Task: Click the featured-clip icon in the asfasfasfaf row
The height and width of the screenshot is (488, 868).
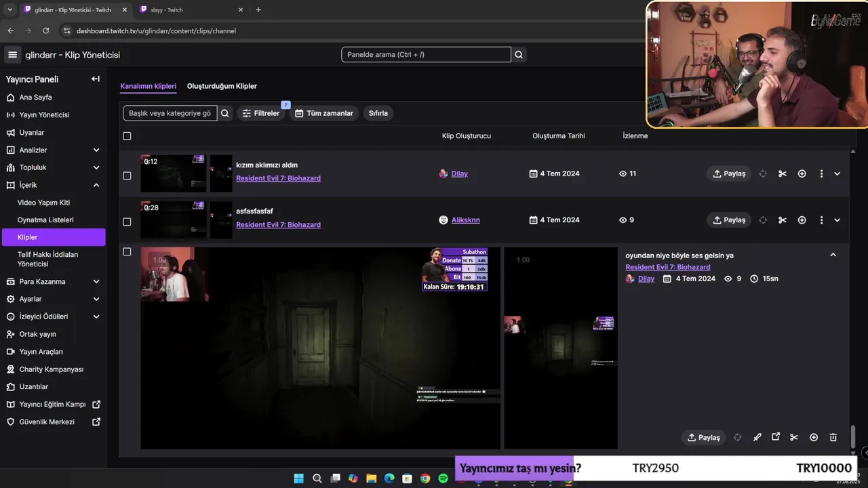Action: [x=763, y=220]
